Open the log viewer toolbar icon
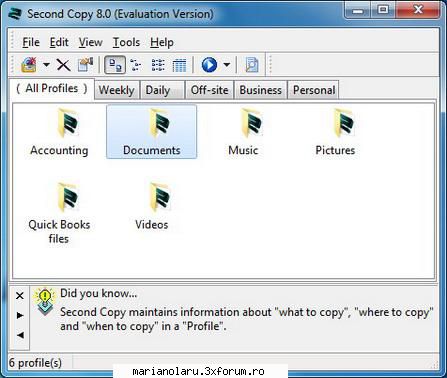Viewport: 447px width, 378px height. tap(252, 65)
